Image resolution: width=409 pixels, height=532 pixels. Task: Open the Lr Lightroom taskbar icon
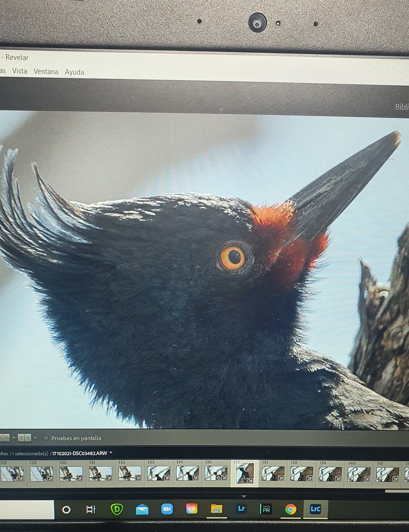tap(241, 509)
